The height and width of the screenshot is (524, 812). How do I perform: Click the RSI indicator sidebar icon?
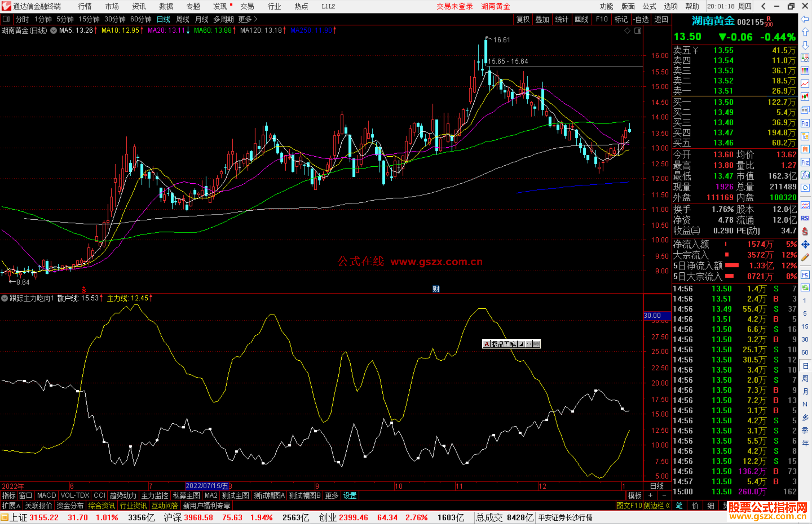pos(805,218)
